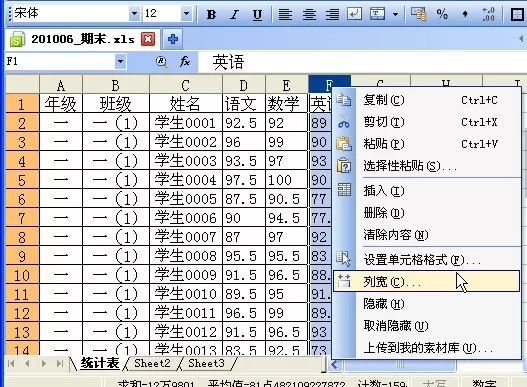Go to last sheet navigation arrow

pos(60,363)
